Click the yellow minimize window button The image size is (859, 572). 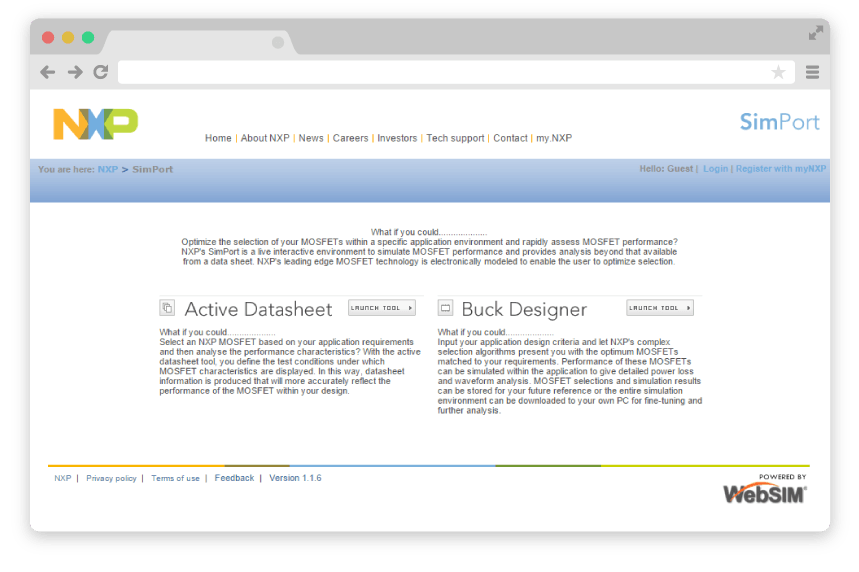[x=68, y=37]
